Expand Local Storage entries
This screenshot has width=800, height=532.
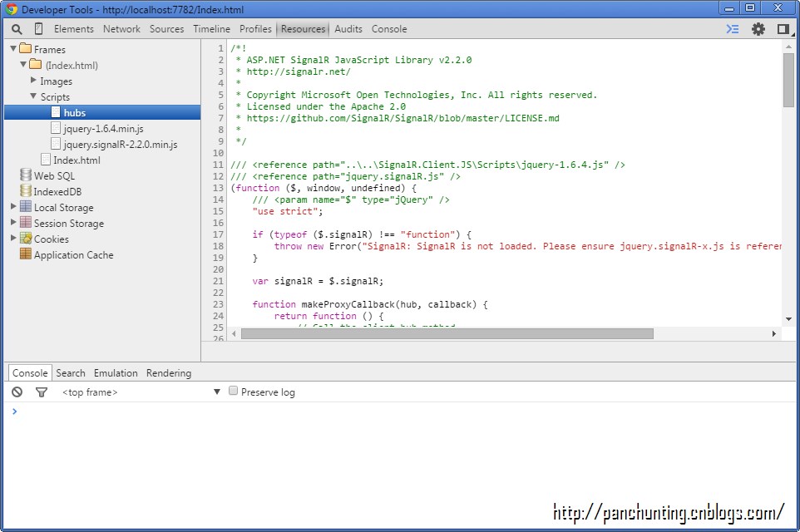click(13, 207)
